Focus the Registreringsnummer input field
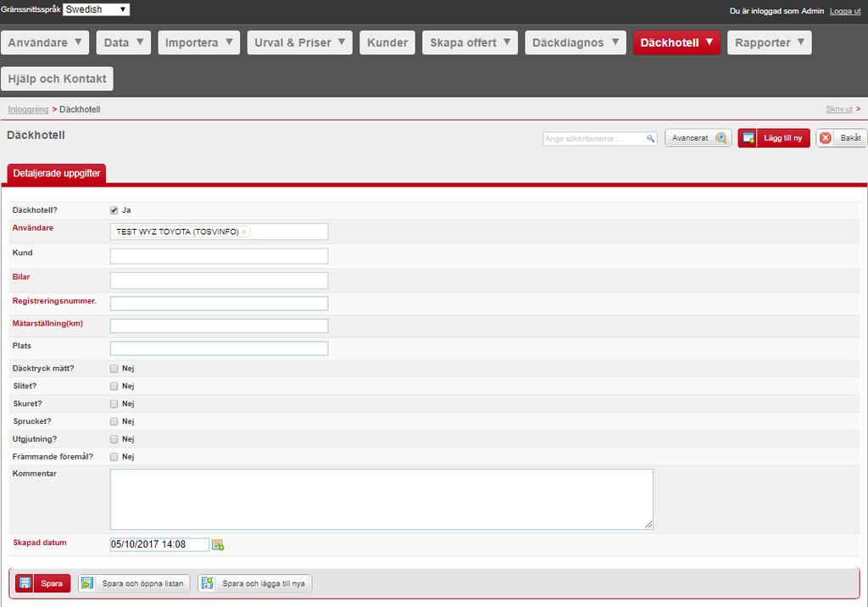The width and height of the screenshot is (868, 607). 219,303
